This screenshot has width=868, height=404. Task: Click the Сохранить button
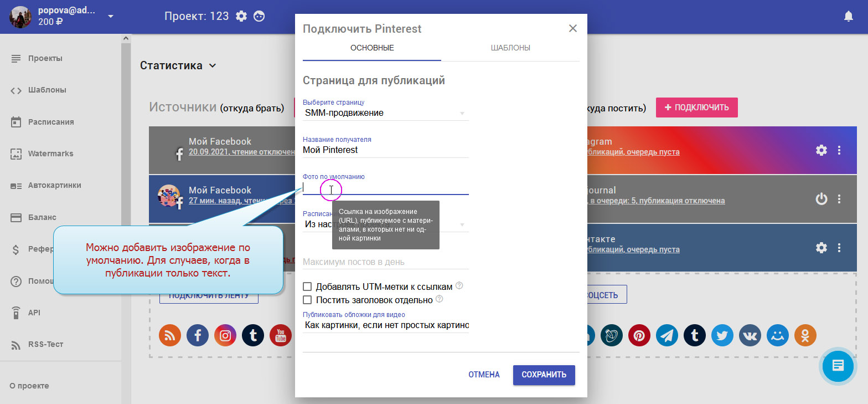(544, 375)
